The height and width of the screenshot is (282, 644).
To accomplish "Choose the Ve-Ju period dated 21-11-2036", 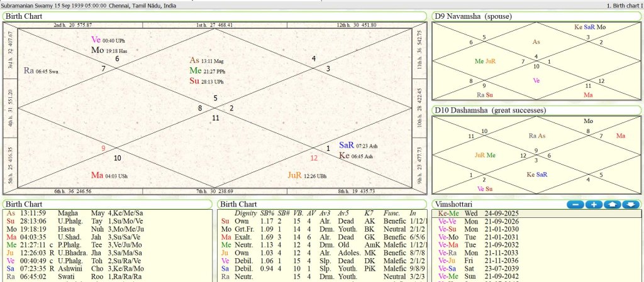I will coord(497,258).
